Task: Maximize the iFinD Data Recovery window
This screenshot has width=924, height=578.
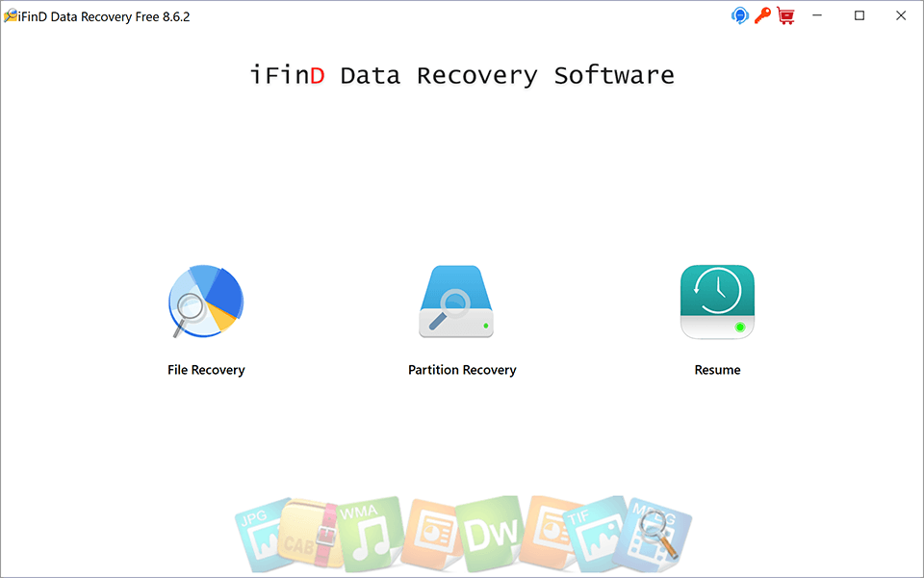Action: click(x=860, y=16)
